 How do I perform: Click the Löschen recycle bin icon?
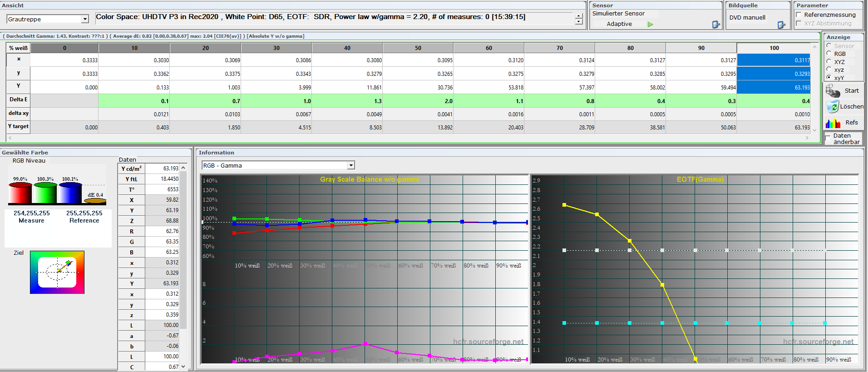point(832,107)
